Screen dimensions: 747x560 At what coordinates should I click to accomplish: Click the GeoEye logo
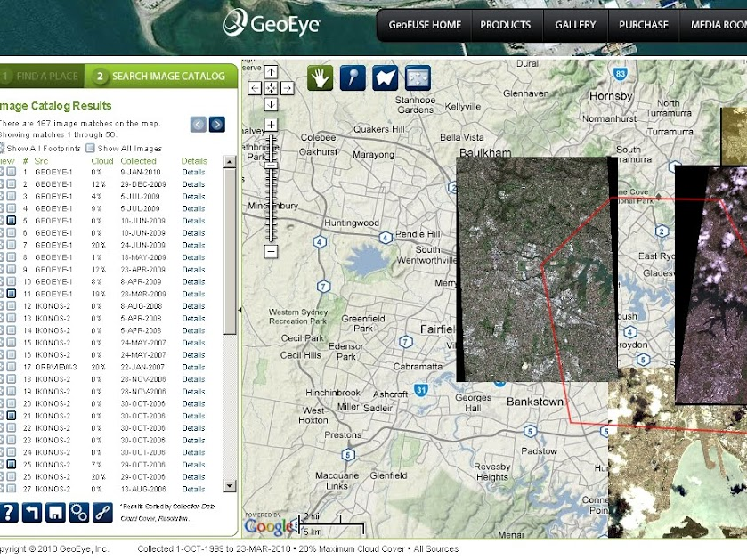[272, 22]
